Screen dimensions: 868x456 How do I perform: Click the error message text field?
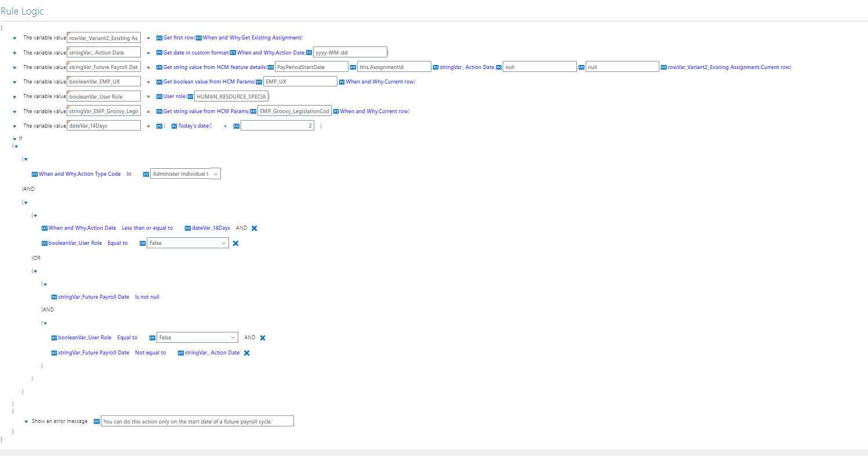198,421
